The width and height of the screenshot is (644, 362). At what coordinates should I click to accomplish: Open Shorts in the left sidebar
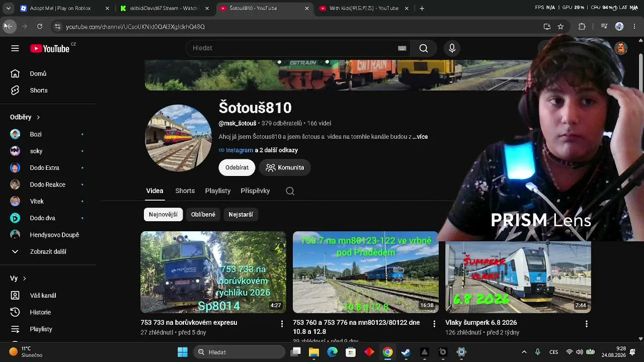coord(48,90)
